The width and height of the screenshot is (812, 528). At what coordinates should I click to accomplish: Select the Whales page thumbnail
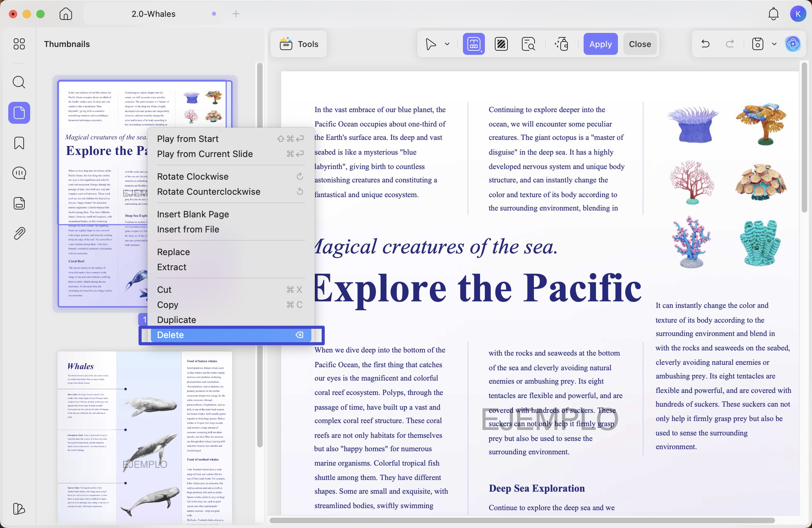click(145, 438)
